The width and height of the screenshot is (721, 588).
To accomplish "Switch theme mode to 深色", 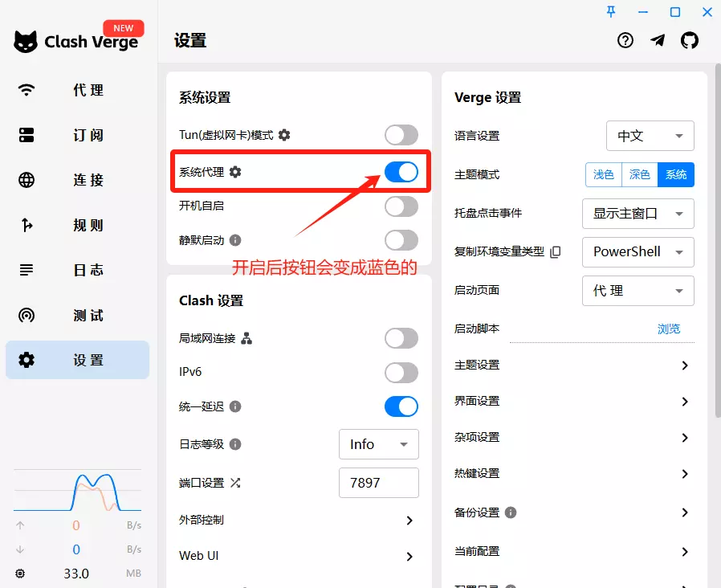I will click(x=639, y=174).
